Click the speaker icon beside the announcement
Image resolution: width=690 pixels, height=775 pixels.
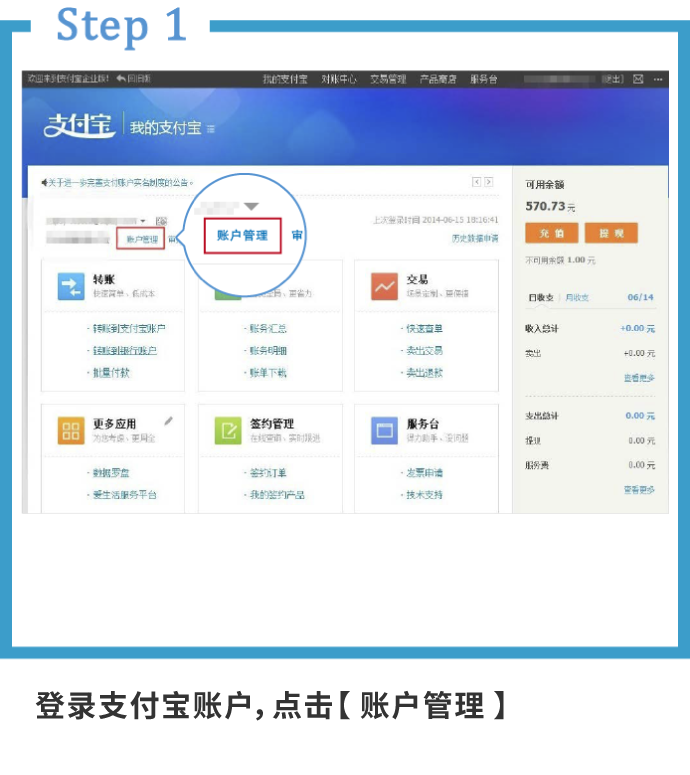coord(44,183)
